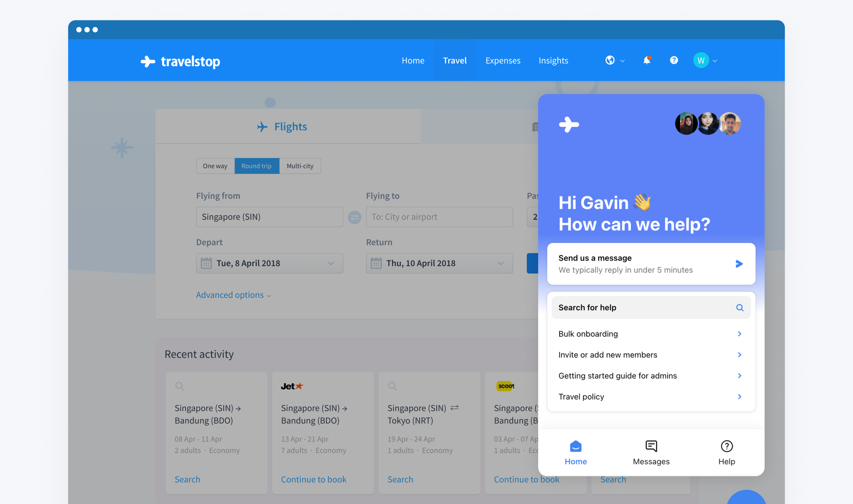Open the globe language selector icon

(610, 60)
